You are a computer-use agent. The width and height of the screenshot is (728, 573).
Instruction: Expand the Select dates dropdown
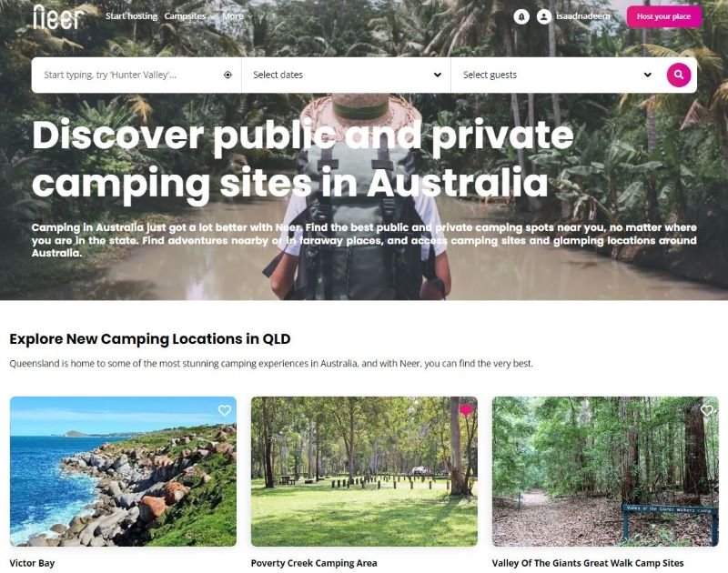point(347,75)
